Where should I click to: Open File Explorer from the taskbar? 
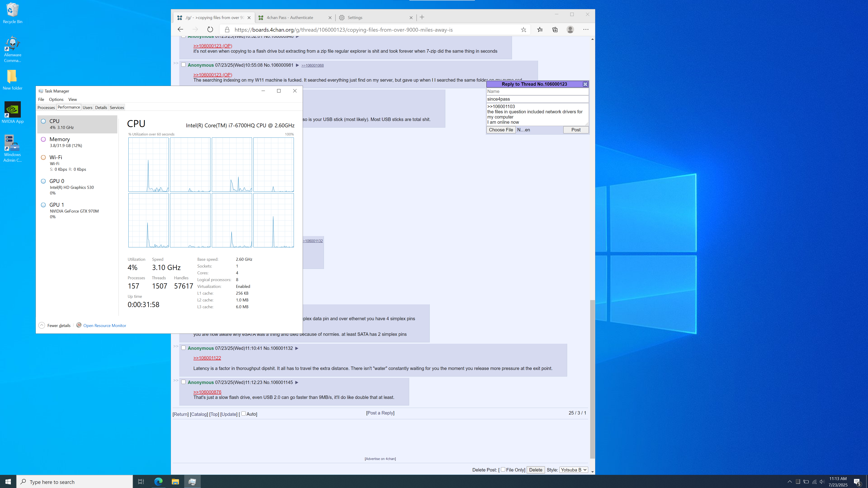175,482
